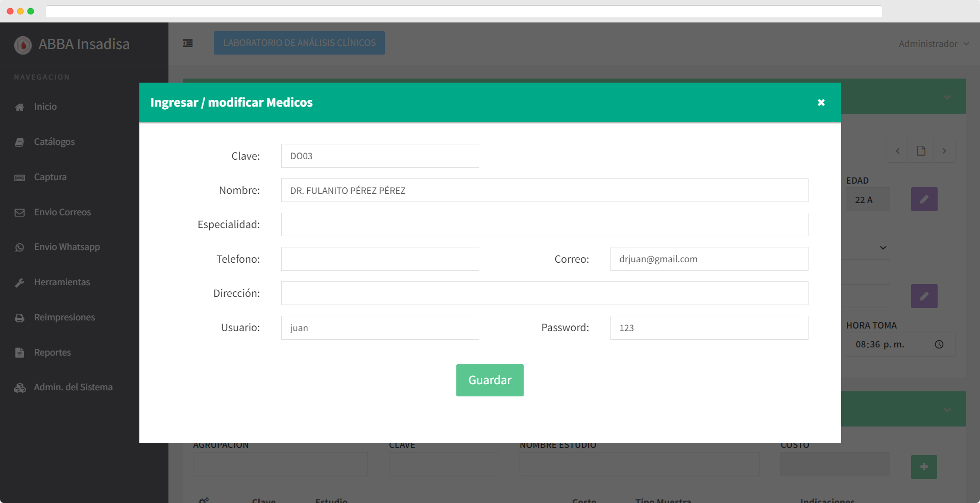
Task: Click the COSTO input field
Action: [x=835, y=464]
